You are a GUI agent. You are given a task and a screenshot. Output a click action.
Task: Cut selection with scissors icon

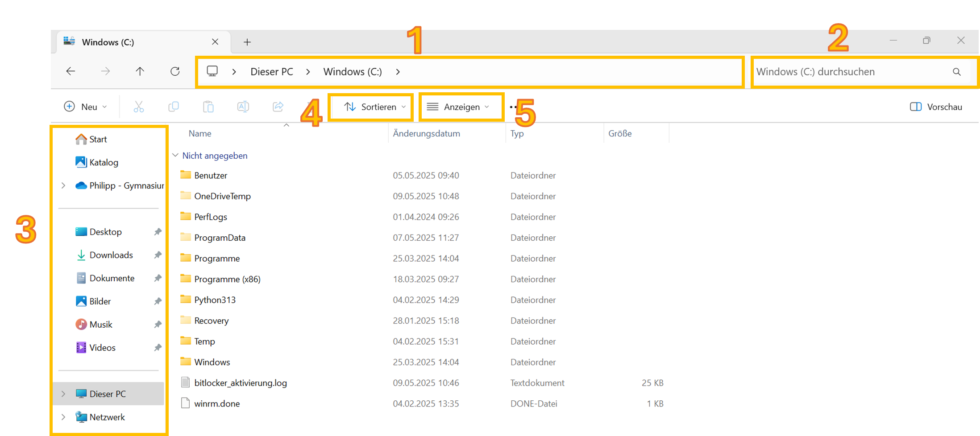pos(139,107)
